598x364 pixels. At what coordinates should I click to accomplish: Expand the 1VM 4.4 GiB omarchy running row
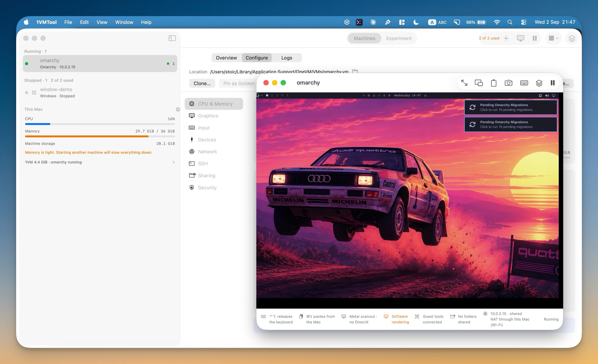100,162
